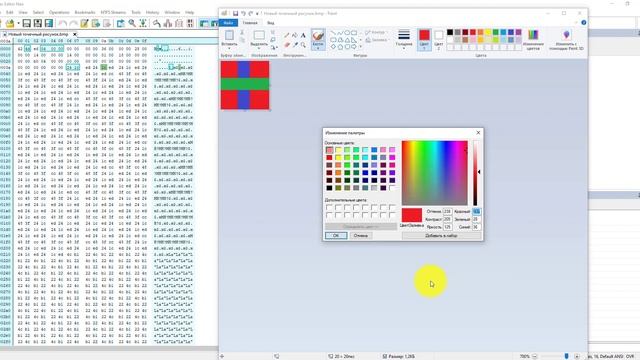The width and height of the screenshot is (640, 360).
Task: Choose the black swatch in Paint's ribbon palette
Action: 450,32
